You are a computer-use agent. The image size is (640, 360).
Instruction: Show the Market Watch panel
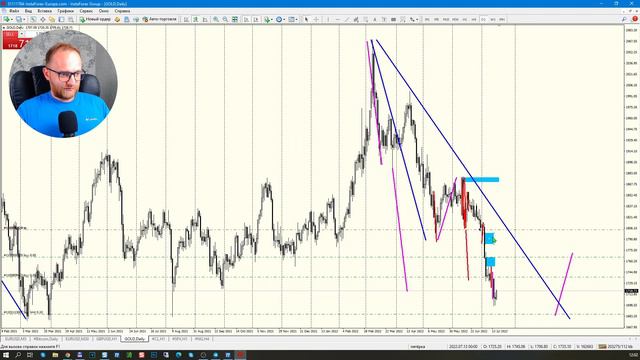pos(33,19)
